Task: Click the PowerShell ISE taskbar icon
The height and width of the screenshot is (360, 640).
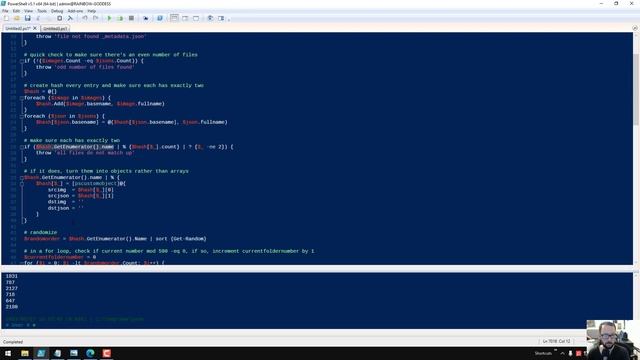Action: [x=41, y=353]
